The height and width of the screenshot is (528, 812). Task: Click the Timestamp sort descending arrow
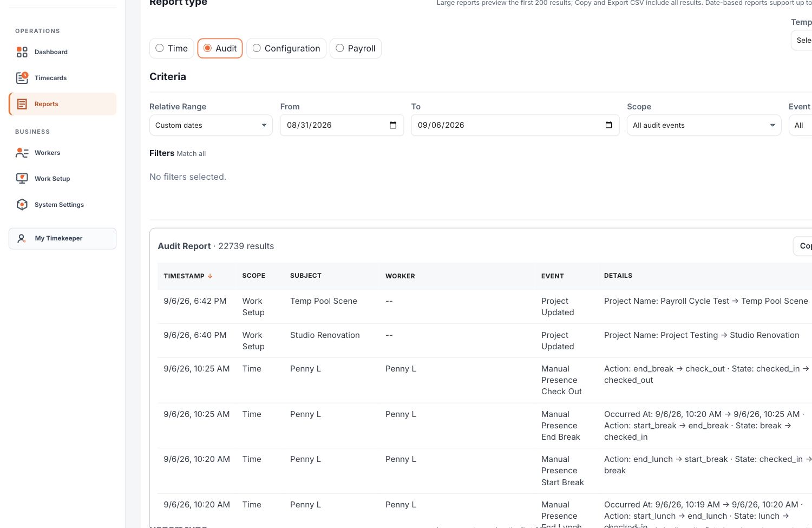point(210,276)
